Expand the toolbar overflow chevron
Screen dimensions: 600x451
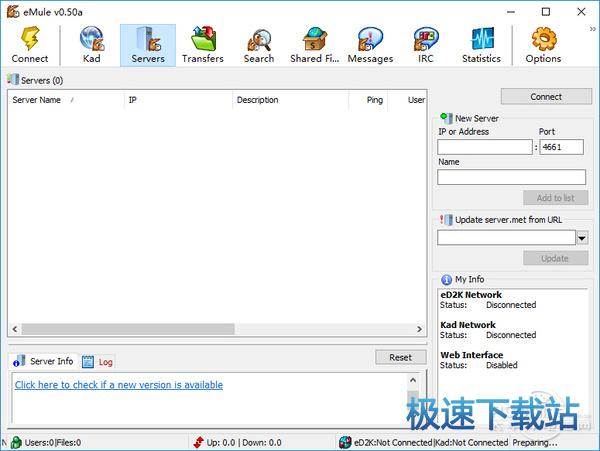coord(592,29)
